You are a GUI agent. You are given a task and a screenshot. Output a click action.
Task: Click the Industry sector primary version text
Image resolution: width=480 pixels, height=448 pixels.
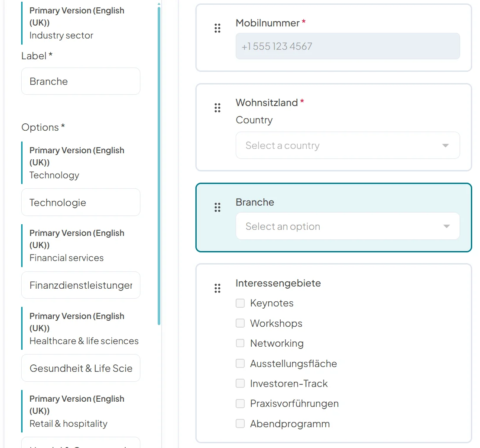pyautogui.click(x=61, y=35)
